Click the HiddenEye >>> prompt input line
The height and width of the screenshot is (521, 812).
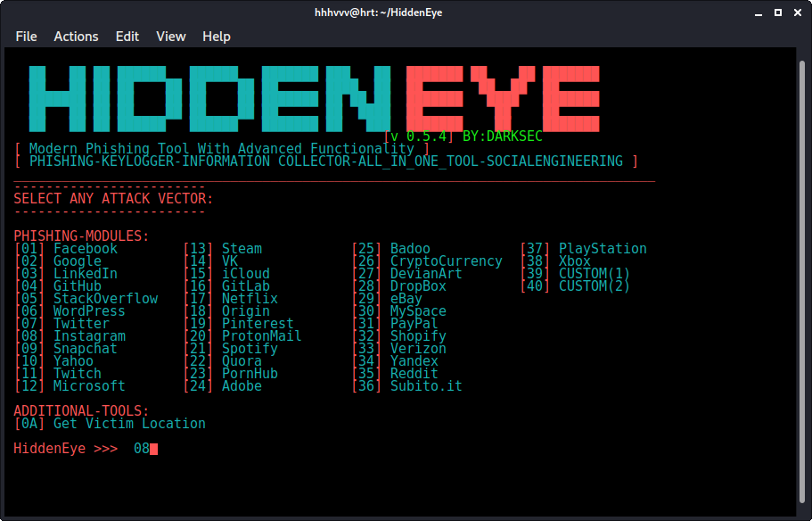point(86,449)
